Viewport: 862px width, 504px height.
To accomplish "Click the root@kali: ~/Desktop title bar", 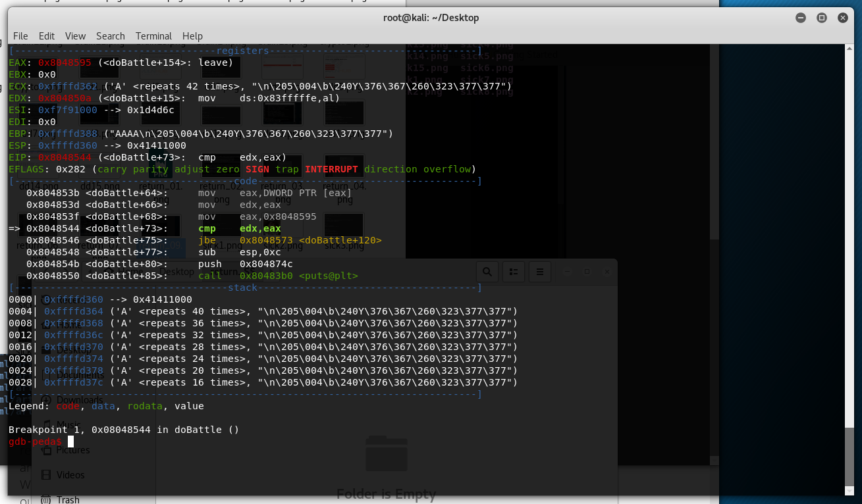I will (x=431, y=18).
